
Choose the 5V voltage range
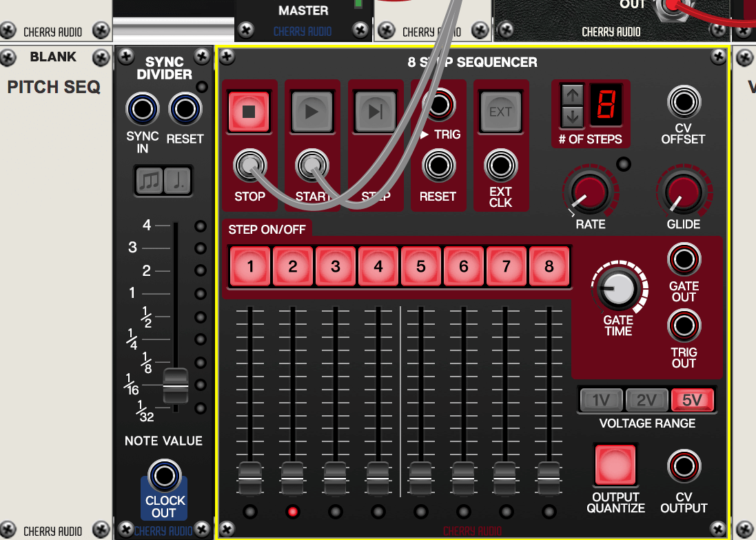[692, 399]
